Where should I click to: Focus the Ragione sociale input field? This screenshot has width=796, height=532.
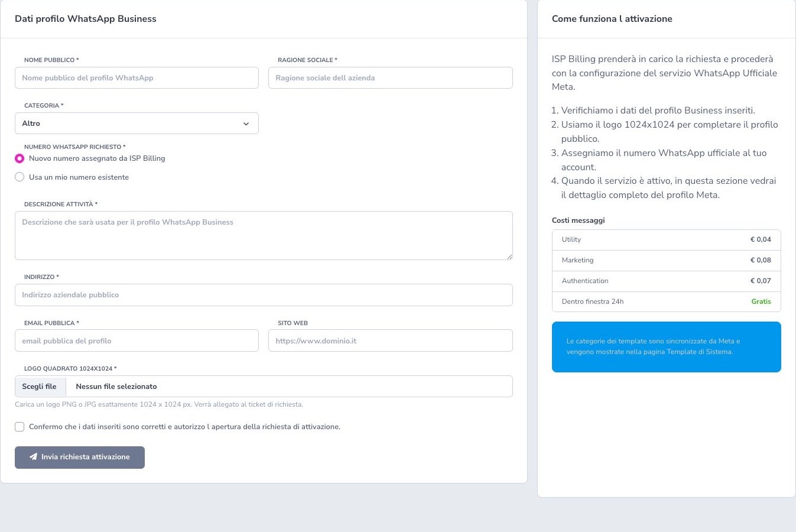pyautogui.click(x=391, y=78)
